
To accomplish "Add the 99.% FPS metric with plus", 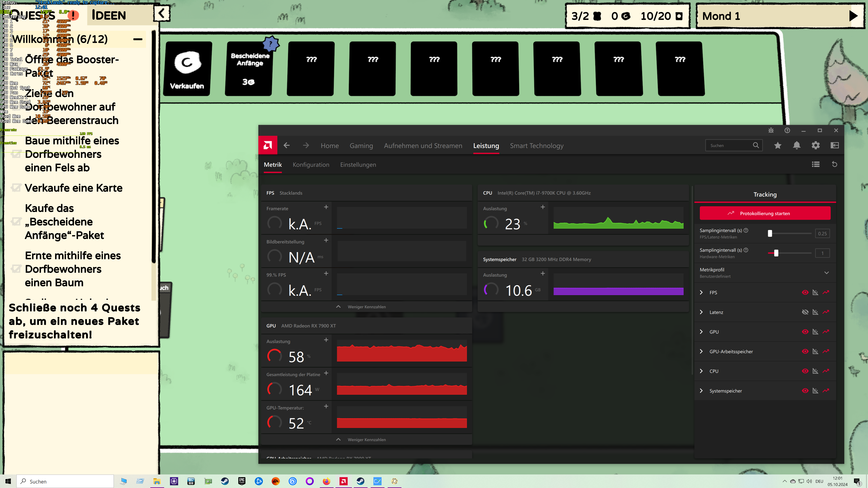I will click(x=326, y=273).
